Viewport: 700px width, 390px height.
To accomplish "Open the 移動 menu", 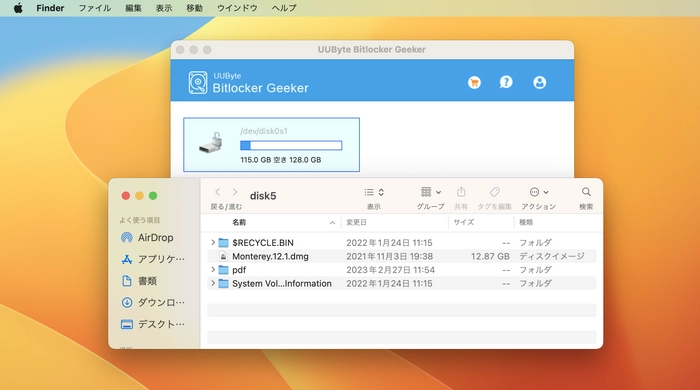I will coord(194,8).
